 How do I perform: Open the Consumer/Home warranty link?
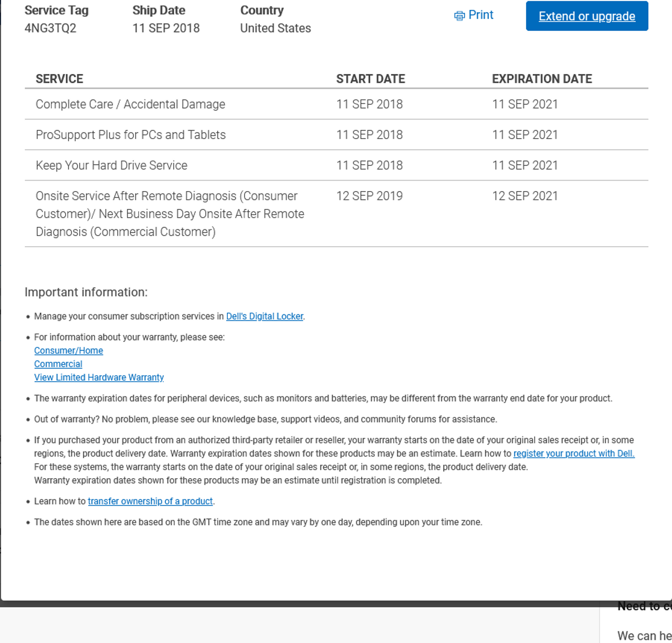coord(68,351)
